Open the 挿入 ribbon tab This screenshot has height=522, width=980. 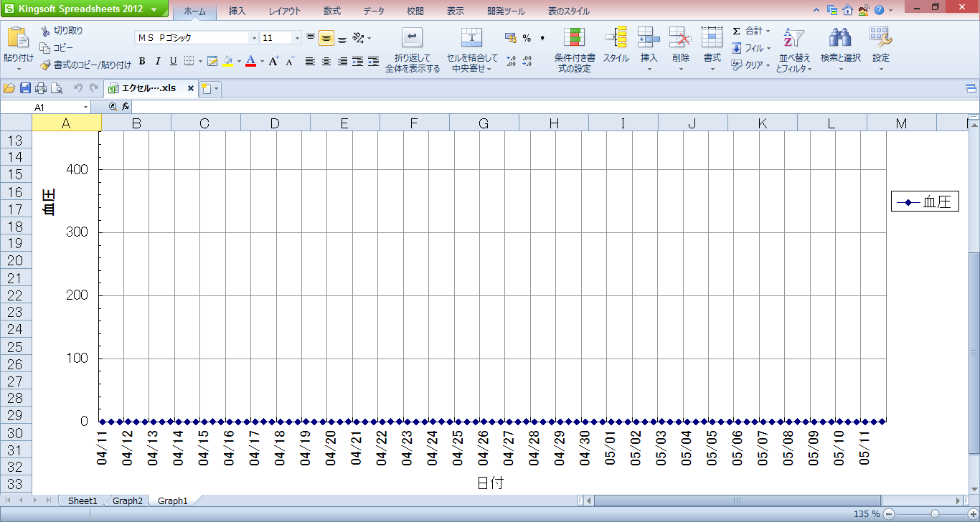237,11
